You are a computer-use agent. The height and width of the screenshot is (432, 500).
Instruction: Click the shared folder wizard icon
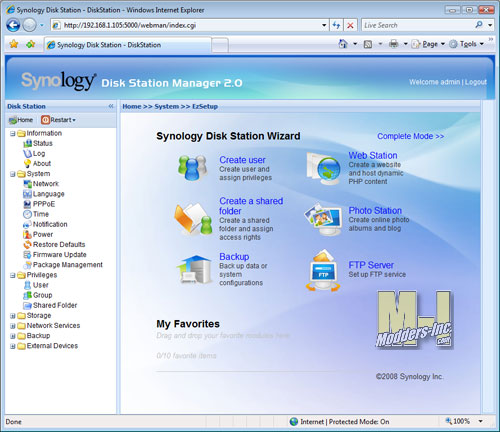tap(193, 219)
